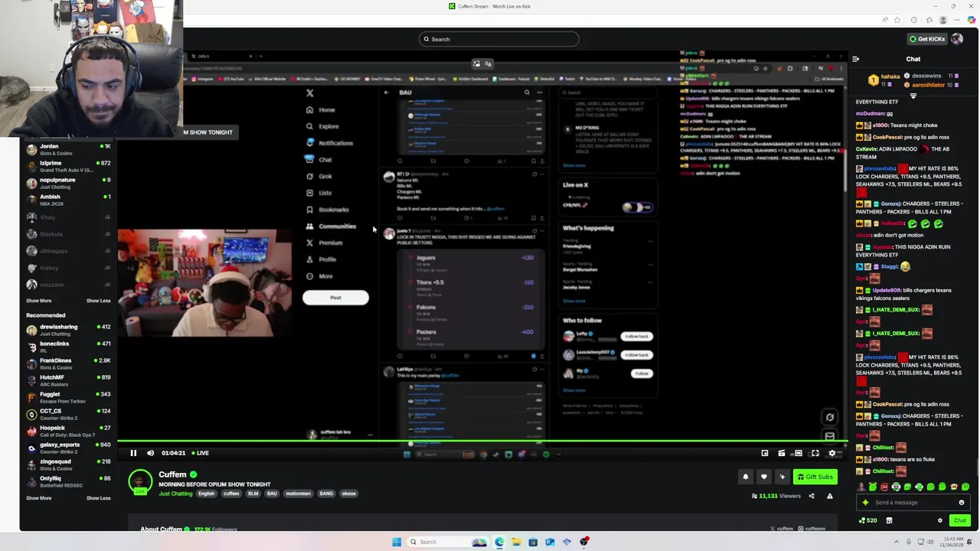Send message with green Chat button

(959, 520)
